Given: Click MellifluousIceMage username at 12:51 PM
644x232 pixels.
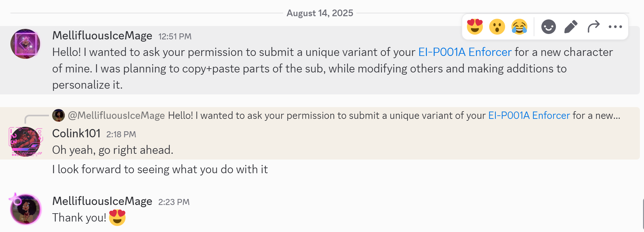Looking at the screenshot, I should [x=102, y=36].
